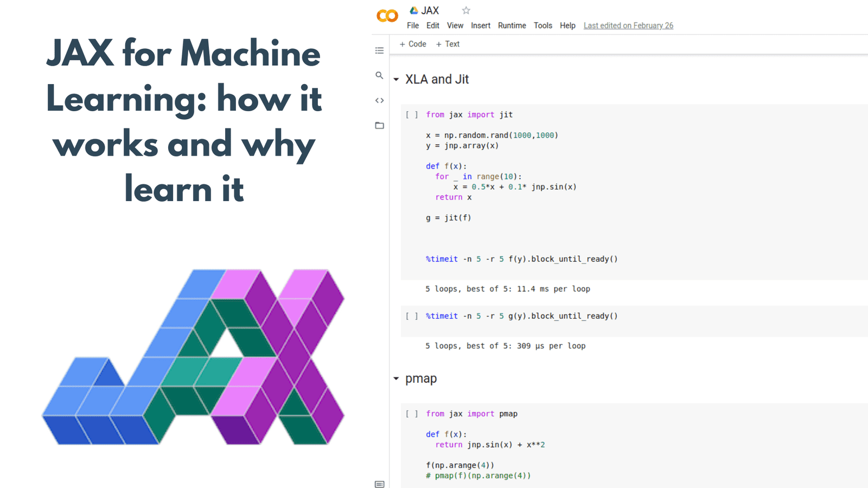Open Find and replace with the search icon
This screenshot has height=488, width=868.
(x=379, y=75)
